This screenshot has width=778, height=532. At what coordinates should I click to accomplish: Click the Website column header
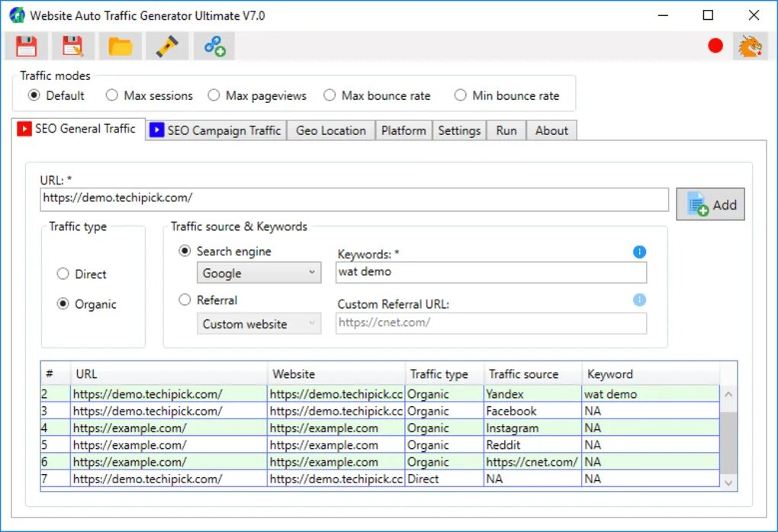pos(336,373)
